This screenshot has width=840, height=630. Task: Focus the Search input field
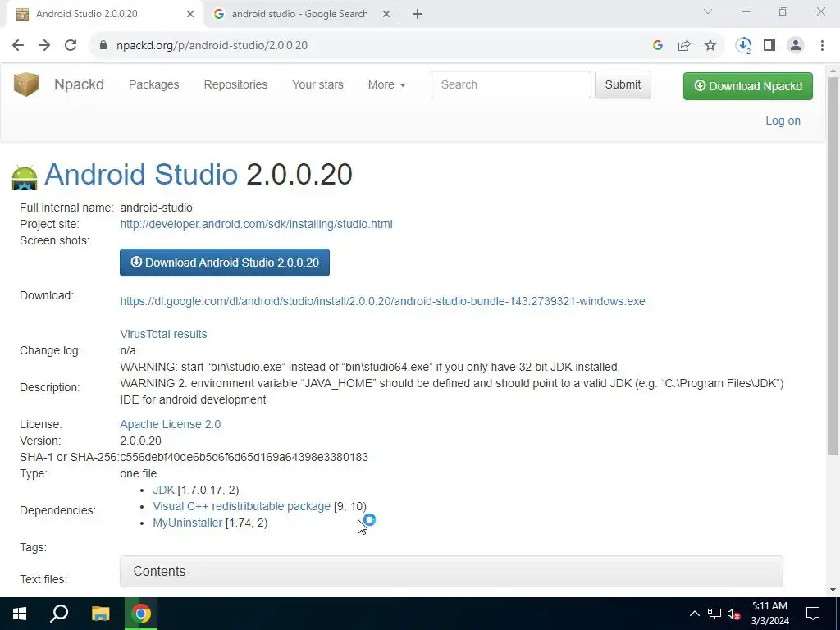pyautogui.click(x=511, y=84)
